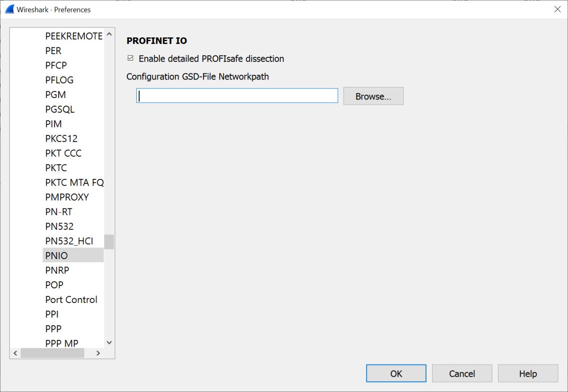Open the Browse... file dialog
This screenshot has width=568, height=392.
click(x=373, y=96)
